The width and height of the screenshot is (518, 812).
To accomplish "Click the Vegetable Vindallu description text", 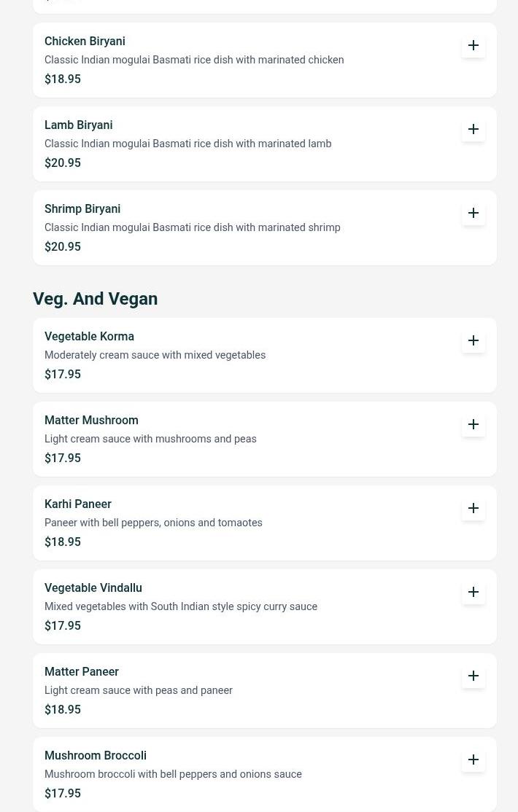I will 181,606.
